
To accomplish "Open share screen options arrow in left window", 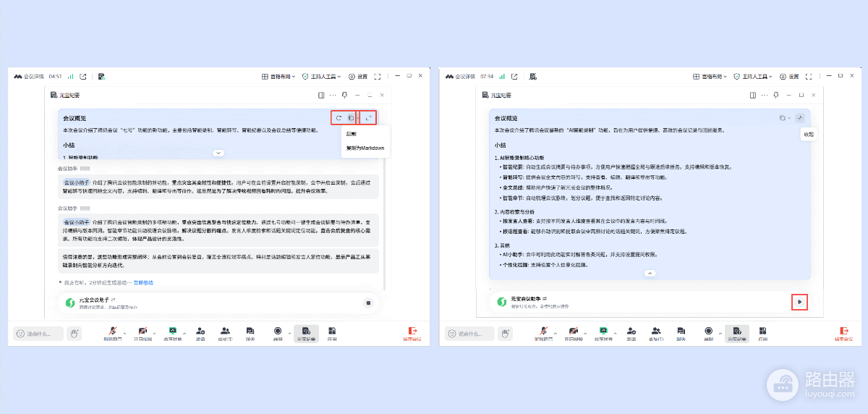I will click(186, 333).
